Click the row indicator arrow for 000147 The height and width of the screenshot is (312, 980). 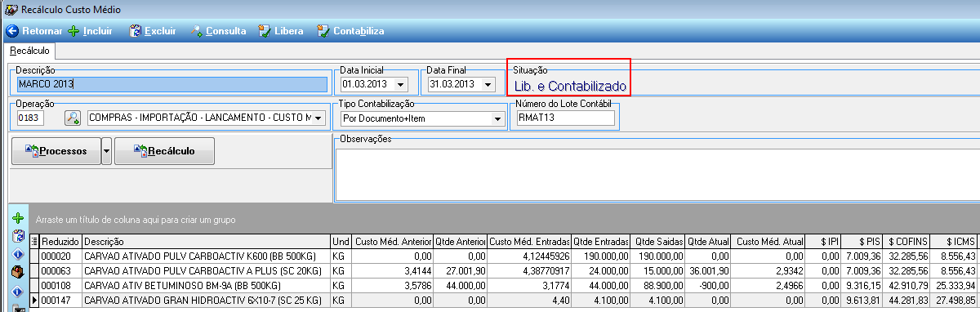pos(34,301)
